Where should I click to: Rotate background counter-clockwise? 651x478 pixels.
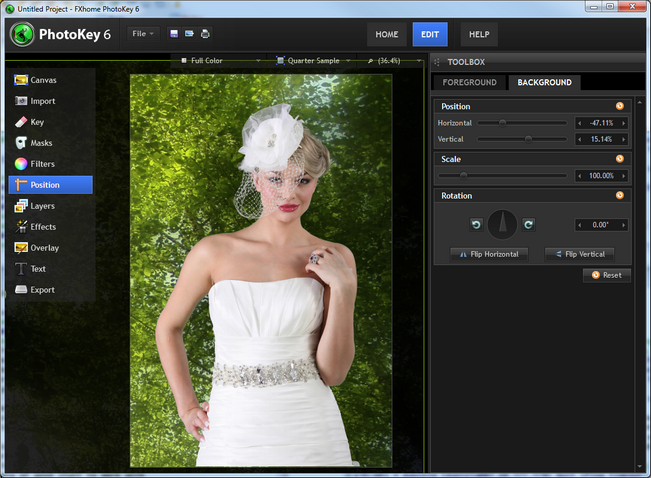point(476,225)
